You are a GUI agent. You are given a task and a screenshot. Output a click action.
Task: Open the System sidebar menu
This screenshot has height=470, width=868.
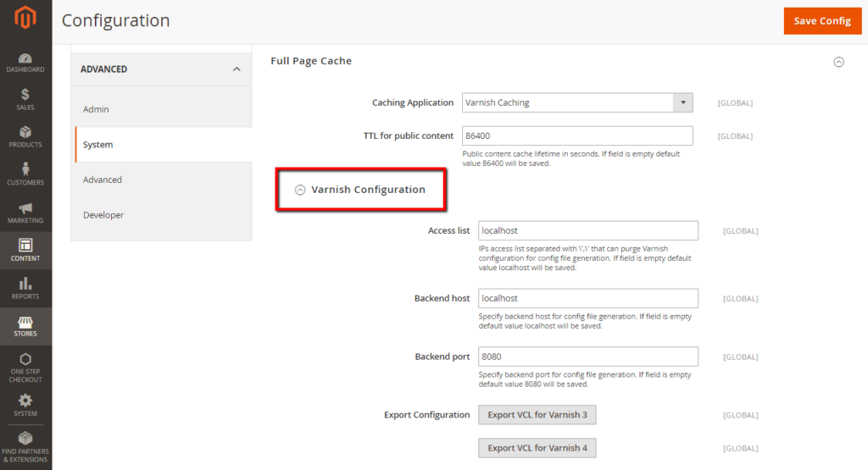25,406
